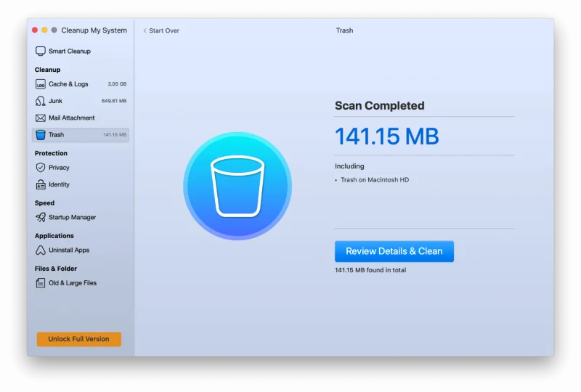Click the Junk vacuum cleaner icon
Screen dimensions: 581x392
tap(41, 101)
